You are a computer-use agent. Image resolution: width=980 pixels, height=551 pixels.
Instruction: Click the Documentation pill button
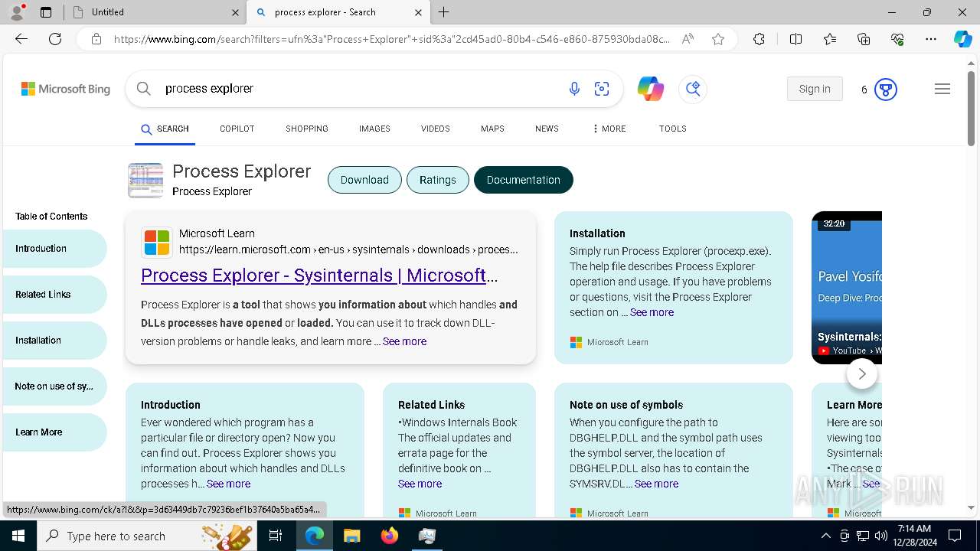524,180
